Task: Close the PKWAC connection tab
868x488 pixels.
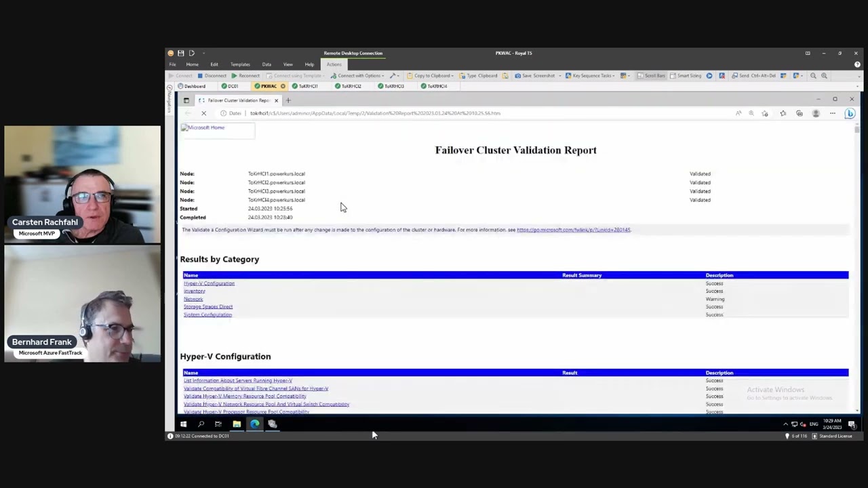Action: 283,86
